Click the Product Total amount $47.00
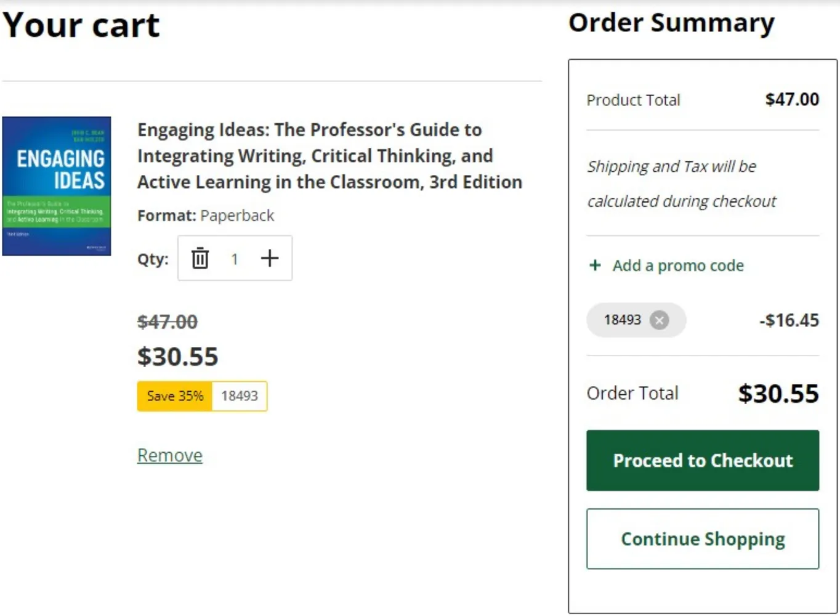Image resolution: width=840 pixels, height=616 pixels. tap(792, 99)
